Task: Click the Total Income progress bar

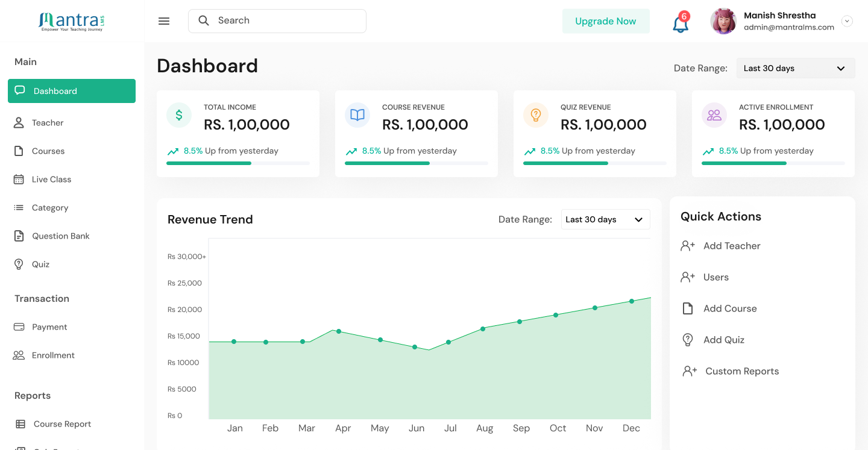Action: [x=237, y=163]
